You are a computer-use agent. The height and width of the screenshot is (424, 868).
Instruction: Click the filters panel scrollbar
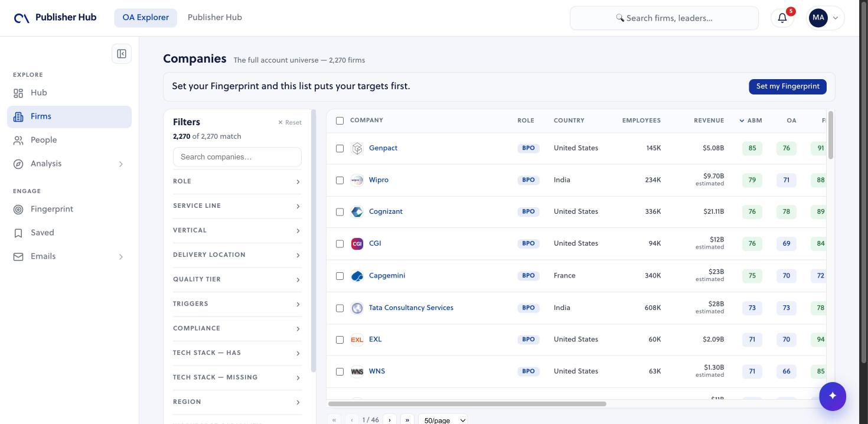314,241
